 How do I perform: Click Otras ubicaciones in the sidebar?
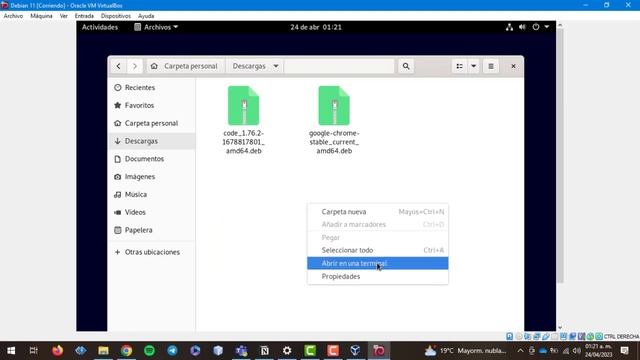point(152,252)
